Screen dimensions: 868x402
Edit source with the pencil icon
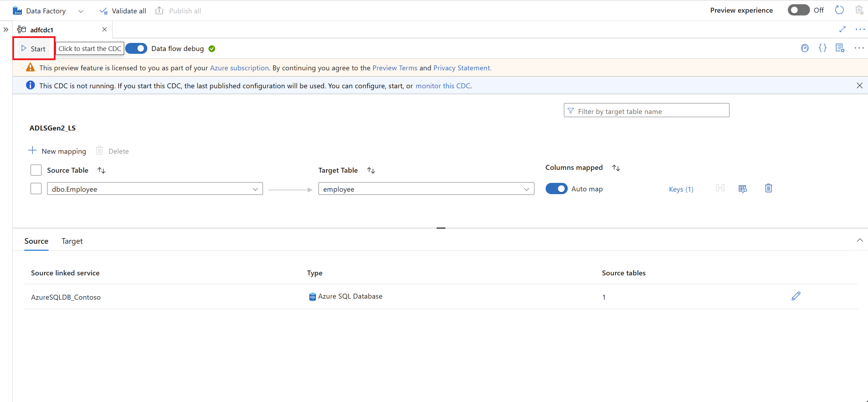pos(796,296)
